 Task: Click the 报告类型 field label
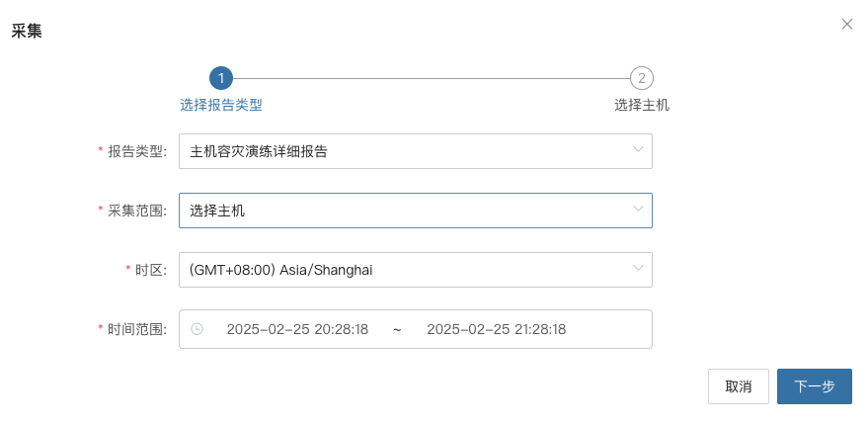tap(136, 151)
